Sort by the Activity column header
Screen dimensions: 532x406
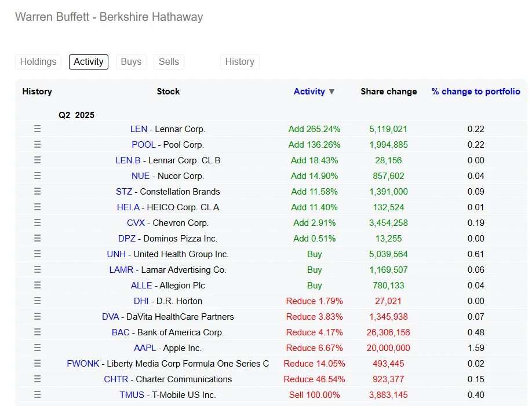314,92
